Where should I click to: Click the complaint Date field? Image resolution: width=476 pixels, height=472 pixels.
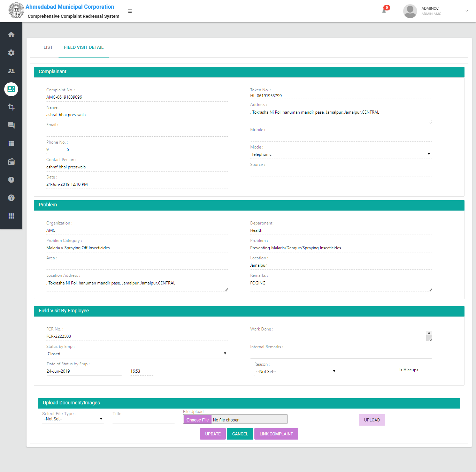137,184
